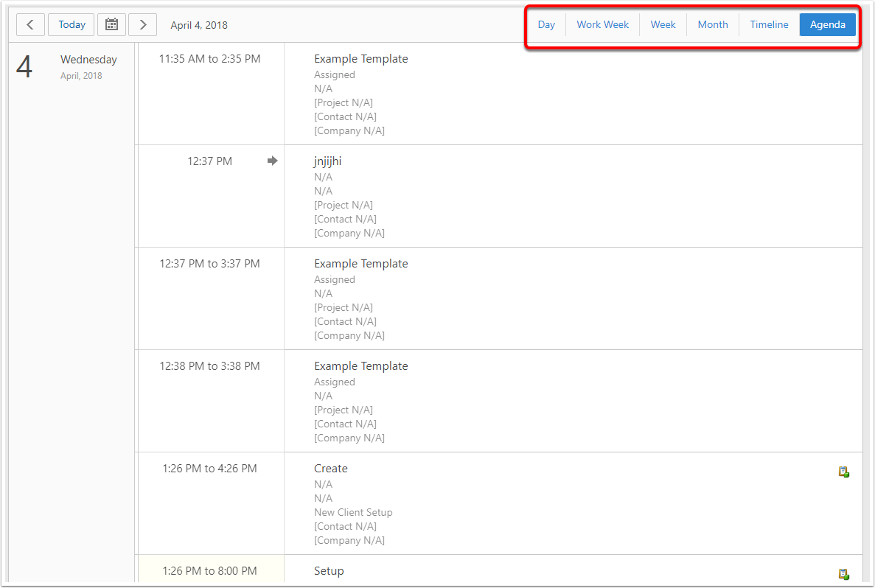875x588 pixels.
Task: Click [Contact N/A] in 11:35 AM entry
Action: [346, 116]
